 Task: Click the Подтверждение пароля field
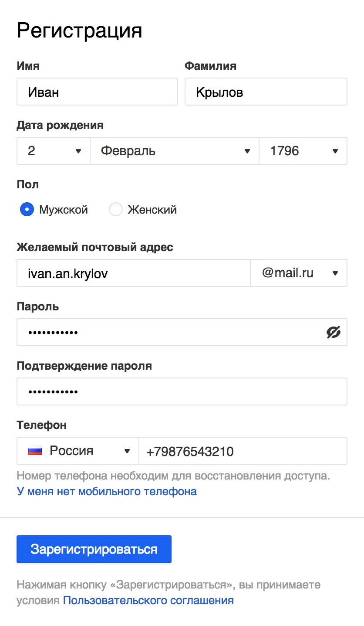(182, 391)
